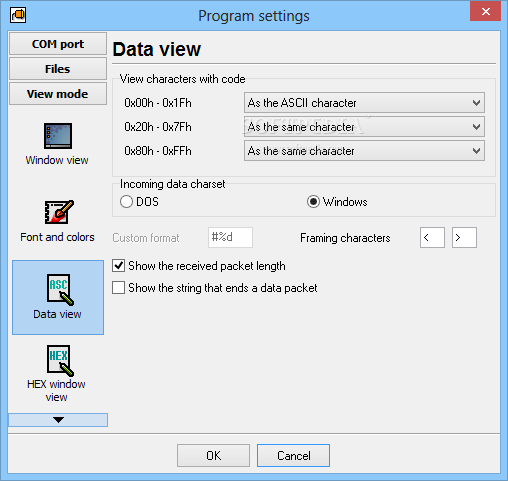This screenshot has height=481, width=508.
Task: Confirm settings with OK button
Action: point(213,455)
